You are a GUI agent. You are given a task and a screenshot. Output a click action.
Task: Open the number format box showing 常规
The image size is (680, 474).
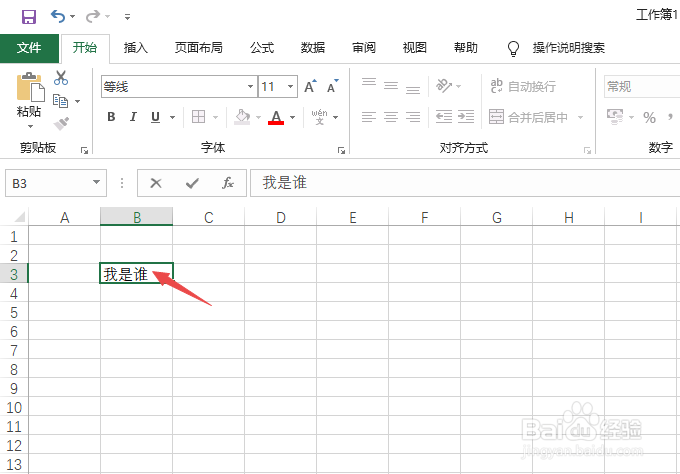coord(642,87)
